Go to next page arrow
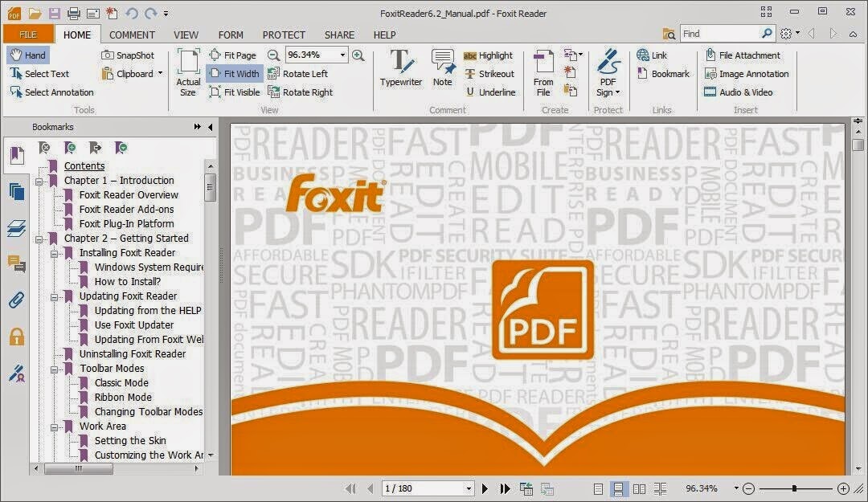The image size is (868, 502). (x=485, y=488)
